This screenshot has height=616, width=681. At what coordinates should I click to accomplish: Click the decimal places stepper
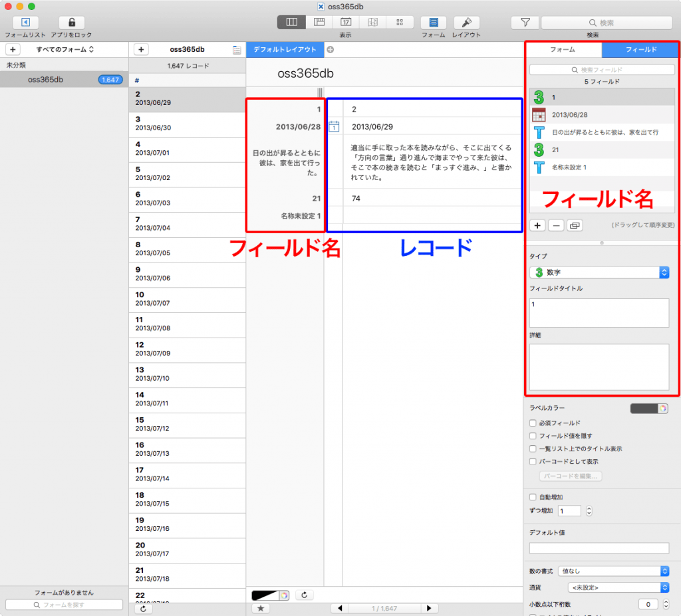pos(666,604)
